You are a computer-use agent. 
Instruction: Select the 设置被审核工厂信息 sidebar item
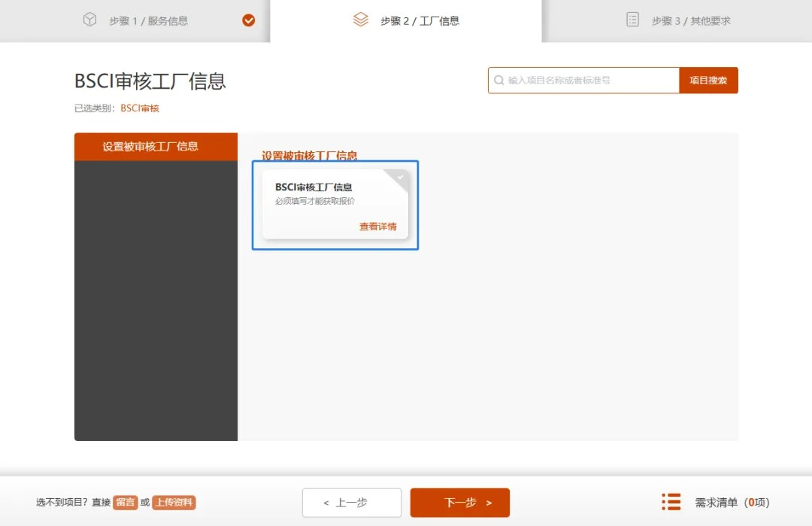click(x=156, y=147)
